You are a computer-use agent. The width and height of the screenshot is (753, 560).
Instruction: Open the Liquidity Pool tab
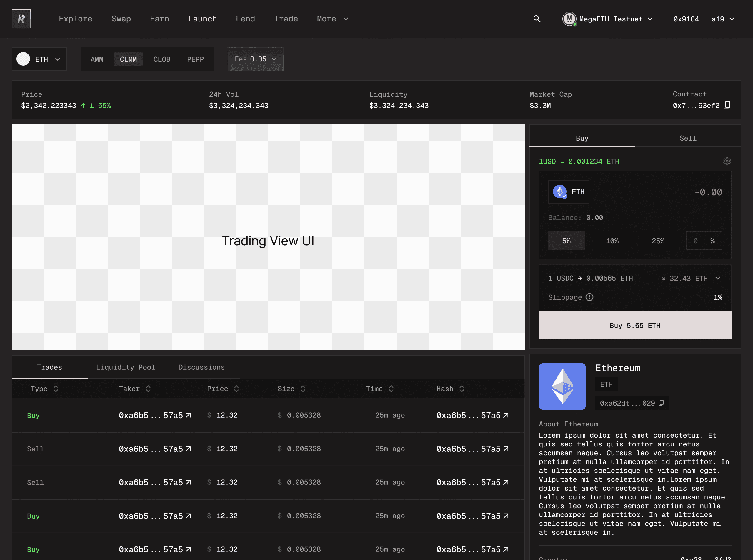click(125, 367)
